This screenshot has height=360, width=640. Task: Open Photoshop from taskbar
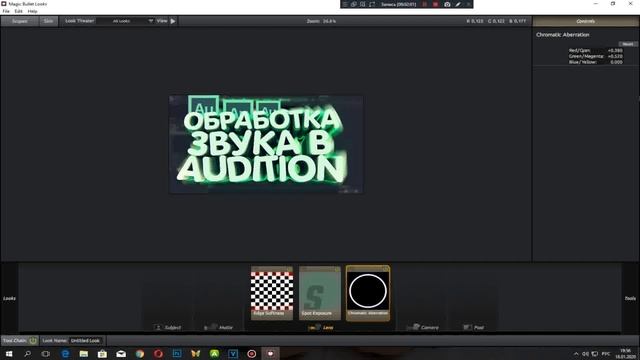pos(177,353)
